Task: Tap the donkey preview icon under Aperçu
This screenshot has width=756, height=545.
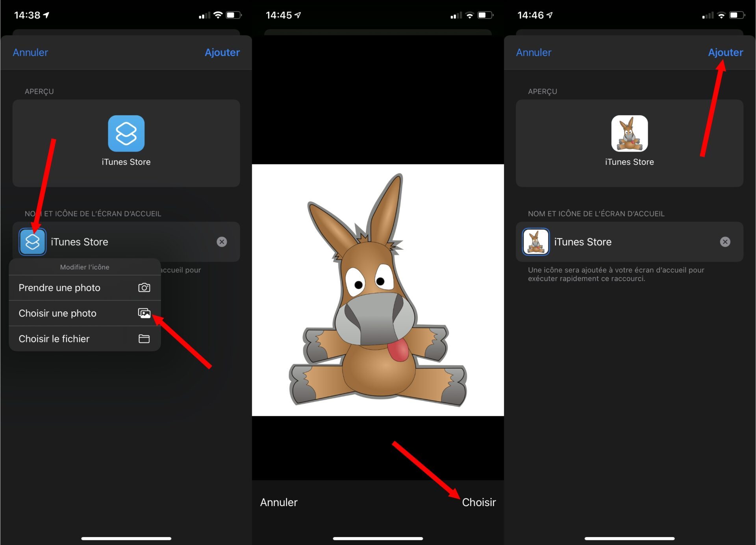Action: click(x=629, y=133)
